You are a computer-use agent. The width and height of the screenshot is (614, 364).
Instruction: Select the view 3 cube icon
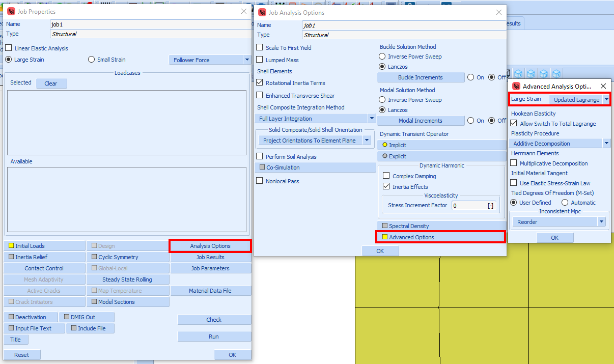[544, 74]
